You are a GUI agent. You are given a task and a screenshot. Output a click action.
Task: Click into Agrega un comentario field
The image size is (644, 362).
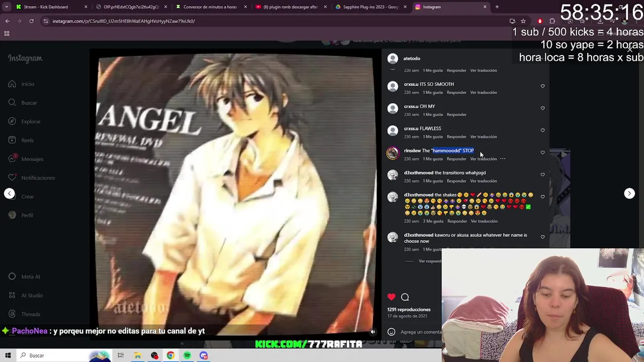coord(421,332)
